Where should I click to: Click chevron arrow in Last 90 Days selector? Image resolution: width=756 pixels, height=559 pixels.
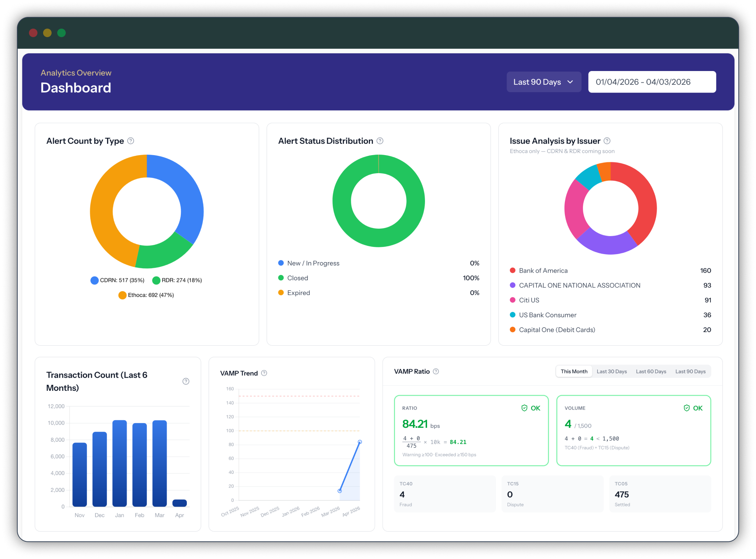tap(570, 82)
